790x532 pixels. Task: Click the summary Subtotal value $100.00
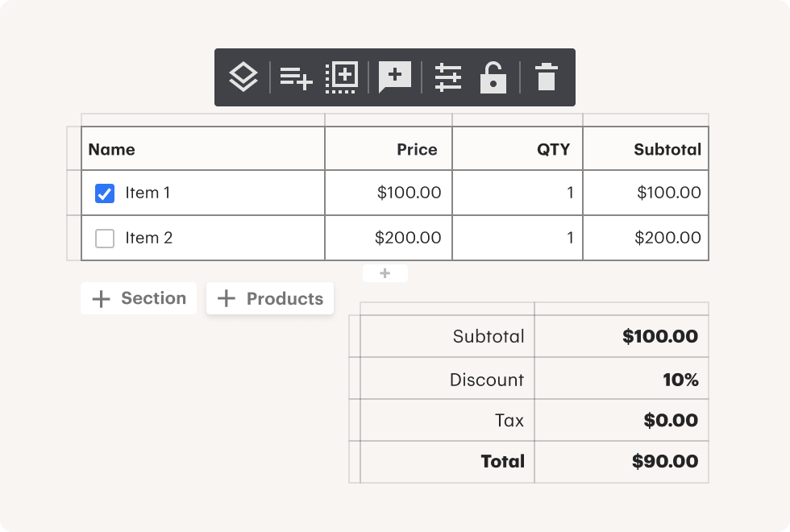[x=660, y=336]
